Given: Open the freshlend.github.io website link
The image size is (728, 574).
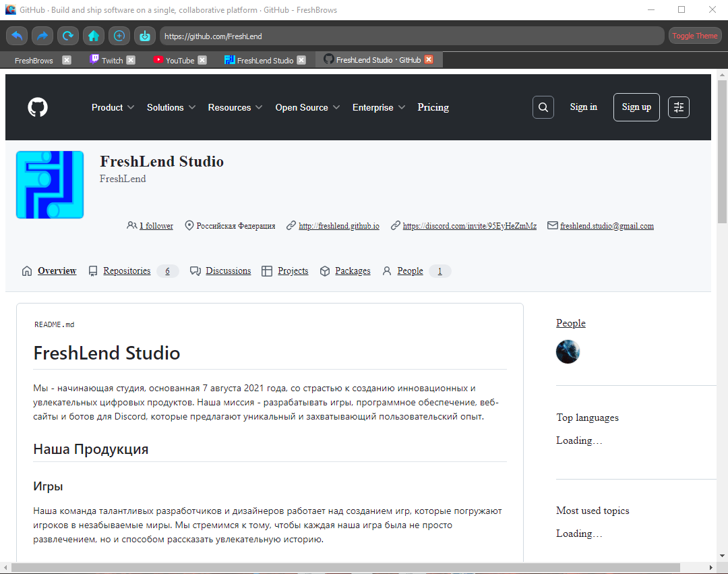Looking at the screenshot, I should [339, 226].
